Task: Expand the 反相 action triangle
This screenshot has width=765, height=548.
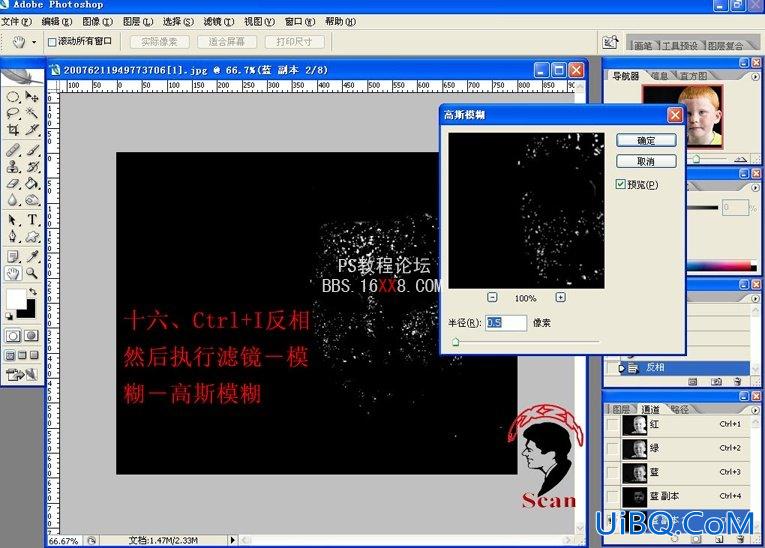Action: pyautogui.click(x=622, y=368)
